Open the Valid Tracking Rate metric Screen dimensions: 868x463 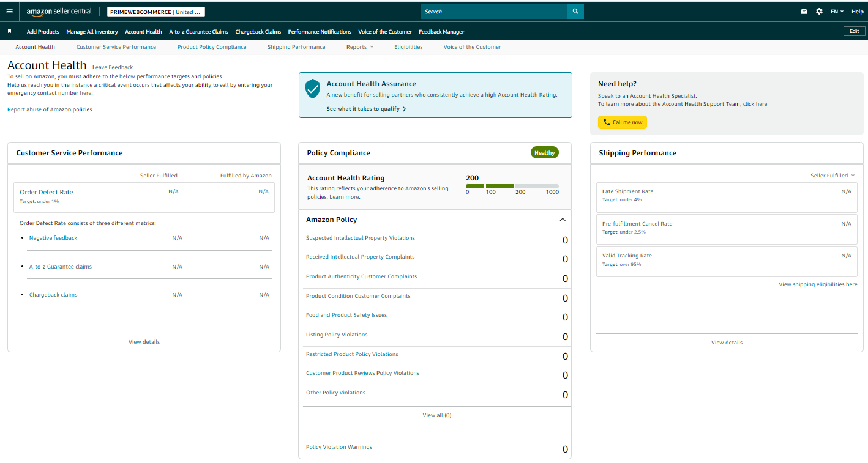[x=627, y=256]
